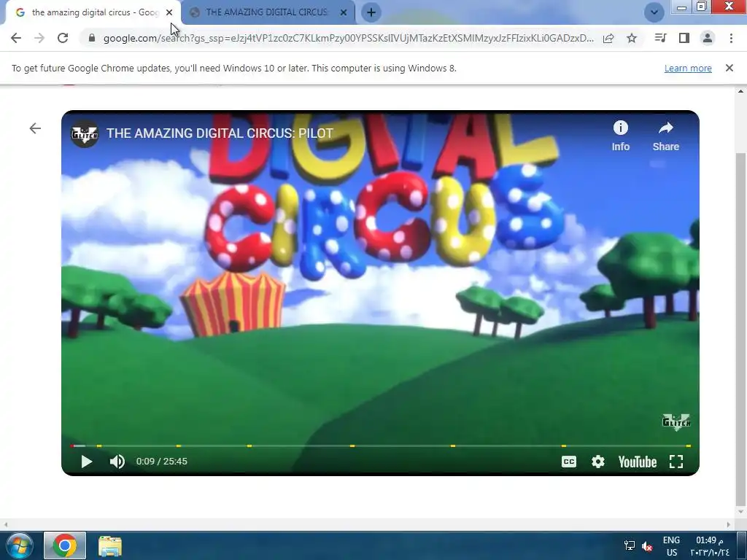Open Chrome three-dot menu
The image size is (747, 560).
coord(731,38)
